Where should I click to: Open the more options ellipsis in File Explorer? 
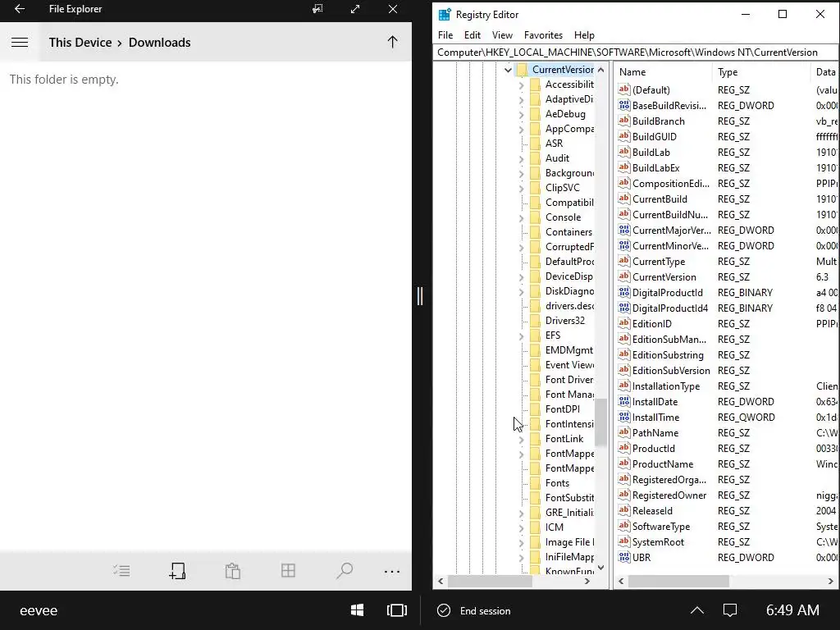(x=392, y=572)
